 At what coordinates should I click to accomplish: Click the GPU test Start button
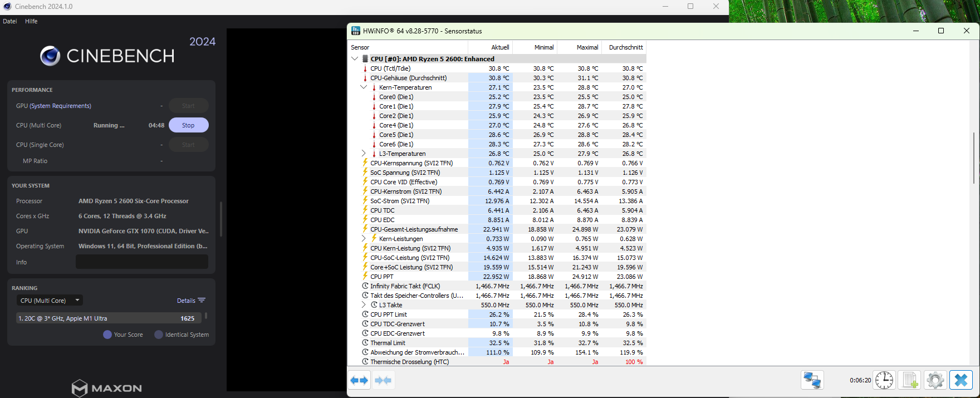click(189, 106)
